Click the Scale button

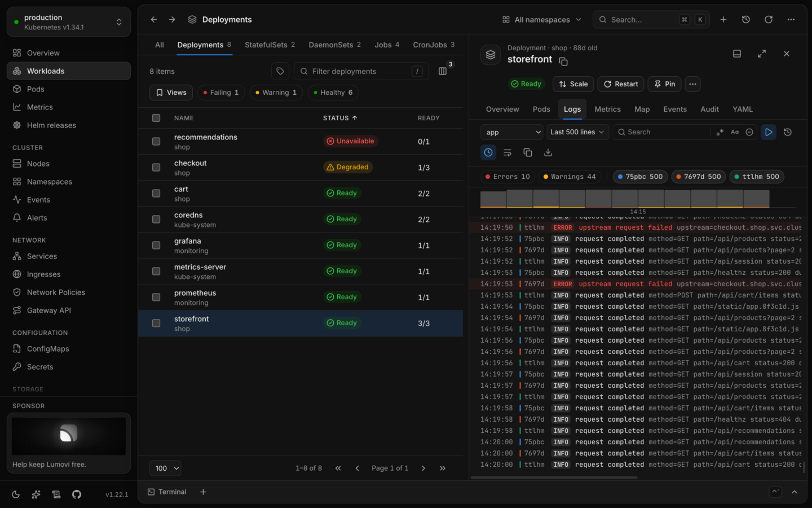pos(573,84)
